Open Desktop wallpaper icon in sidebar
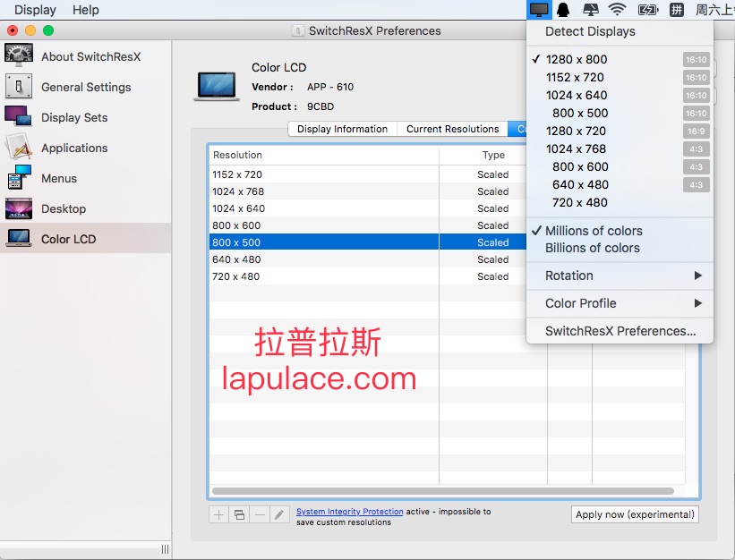The height and width of the screenshot is (560, 735). point(19,208)
